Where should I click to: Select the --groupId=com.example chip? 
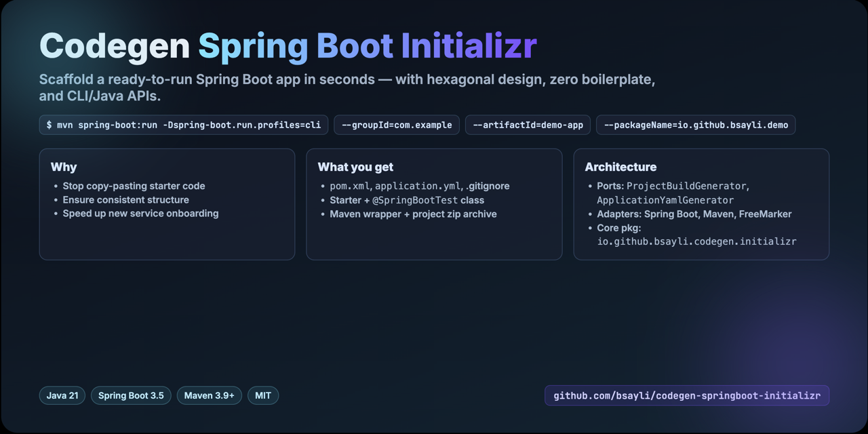pos(397,125)
